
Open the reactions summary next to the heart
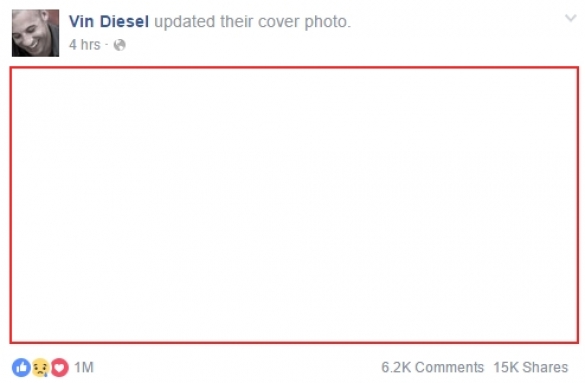[84, 367]
